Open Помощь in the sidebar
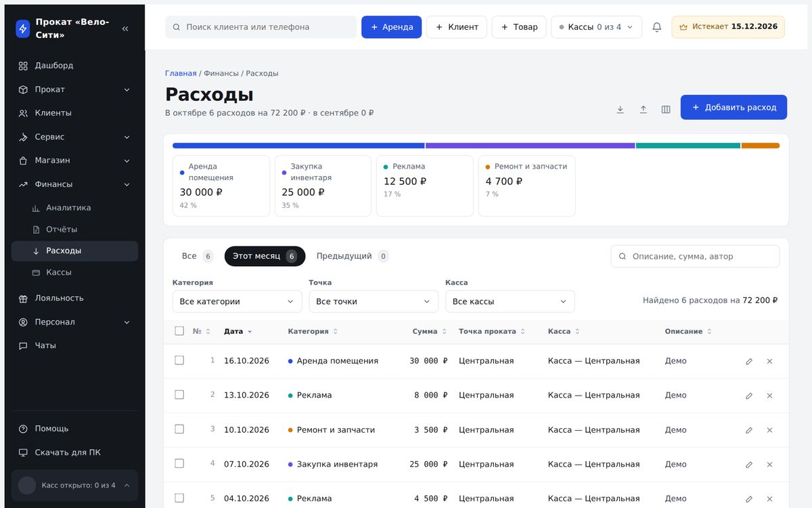 (x=74, y=429)
